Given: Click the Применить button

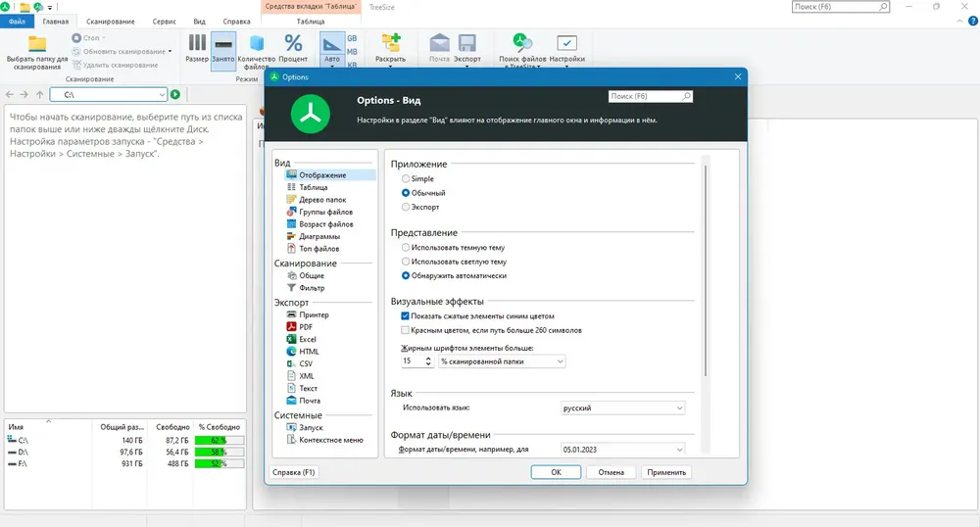Looking at the screenshot, I should (666, 472).
